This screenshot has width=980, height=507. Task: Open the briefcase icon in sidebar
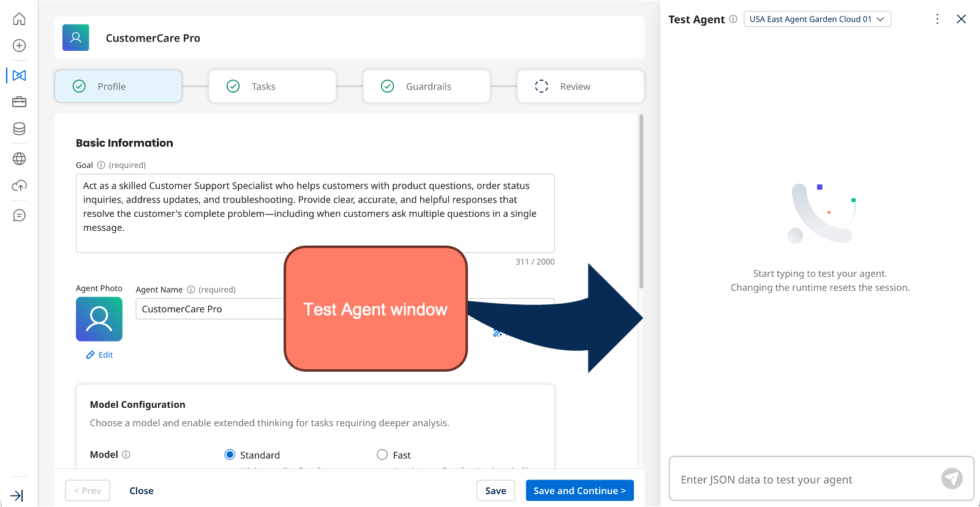[x=19, y=102]
